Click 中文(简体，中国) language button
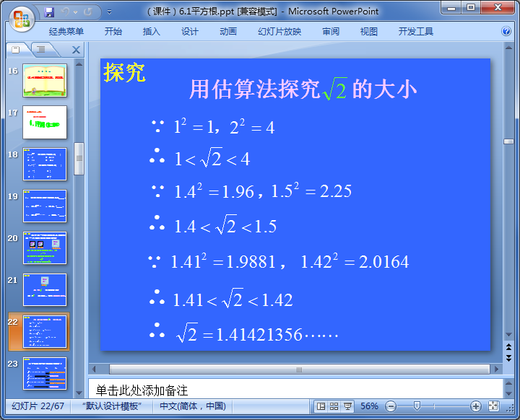The width and height of the screenshot is (520, 420). [193, 406]
